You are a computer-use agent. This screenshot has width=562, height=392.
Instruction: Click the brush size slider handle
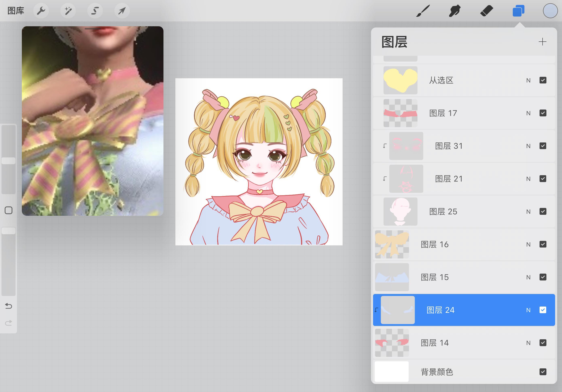[8, 161]
